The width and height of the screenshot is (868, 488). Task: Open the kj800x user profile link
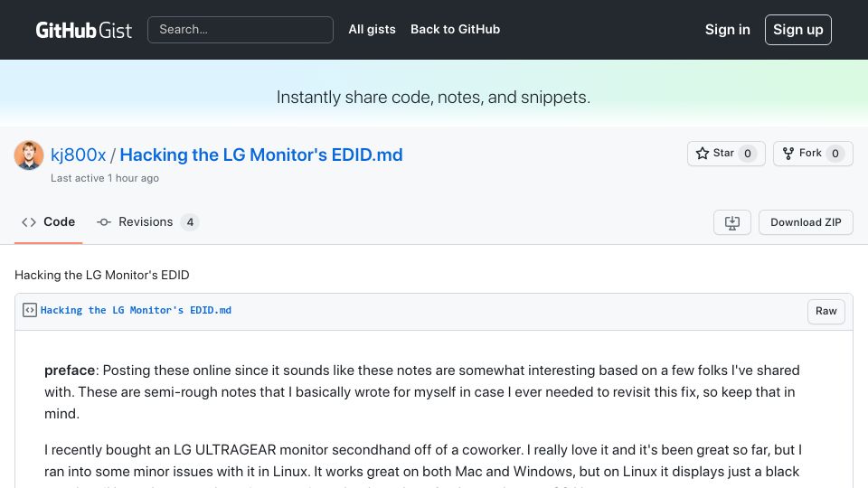click(x=78, y=155)
